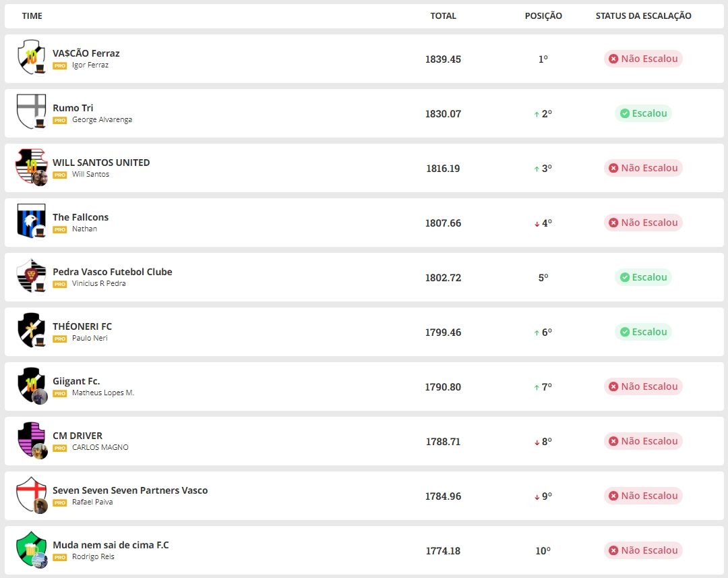Sort by POSIÇÃO column header

[543, 16]
